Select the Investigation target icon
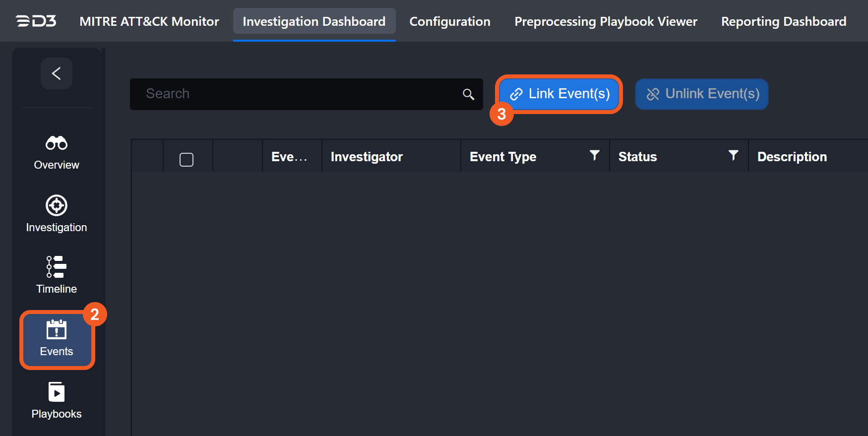The image size is (868, 436). point(57,205)
